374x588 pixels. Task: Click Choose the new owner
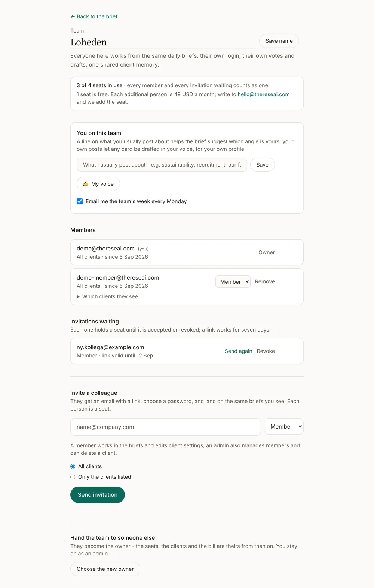pyautogui.click(x=105, y=569)
